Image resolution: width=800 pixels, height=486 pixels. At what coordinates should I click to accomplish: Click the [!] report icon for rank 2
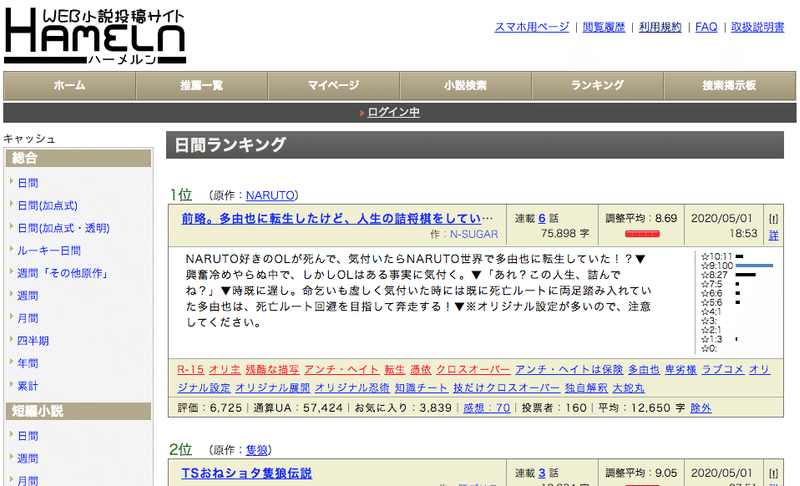(773, 474)
